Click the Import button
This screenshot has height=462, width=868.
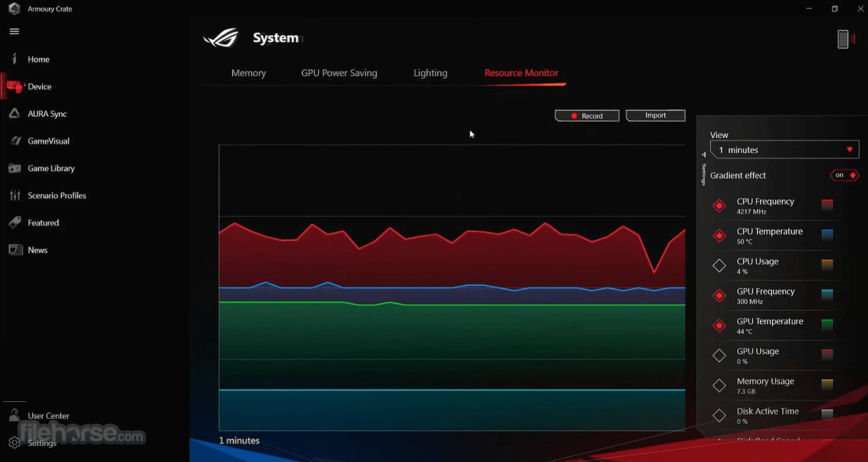656,116
